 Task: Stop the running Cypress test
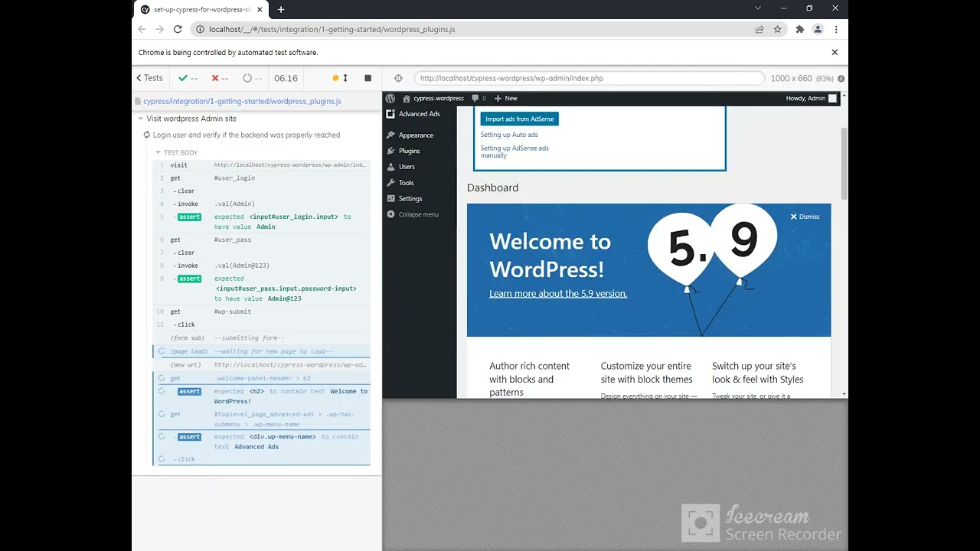point(367,78)
